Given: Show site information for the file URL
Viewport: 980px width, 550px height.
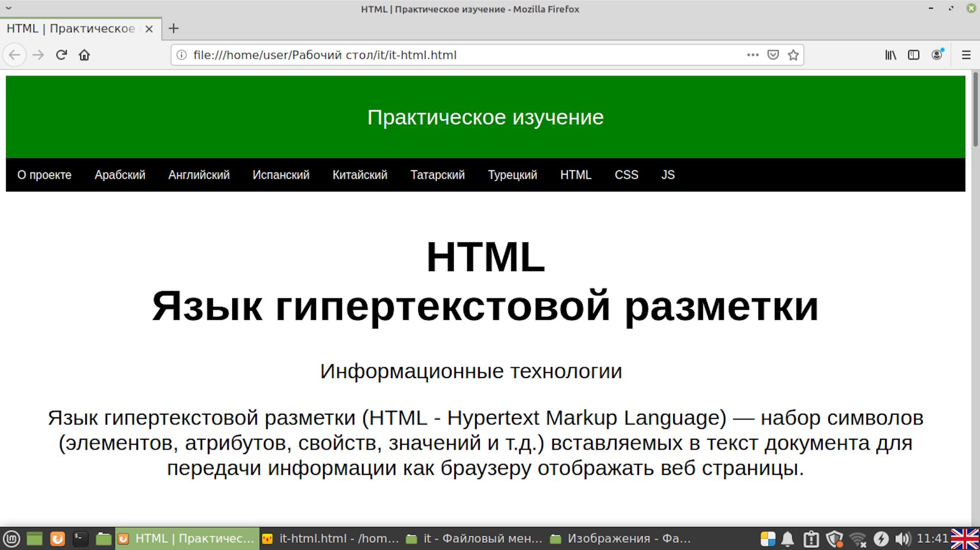Looking at the screenshot, I should click(x=182, y=55).
